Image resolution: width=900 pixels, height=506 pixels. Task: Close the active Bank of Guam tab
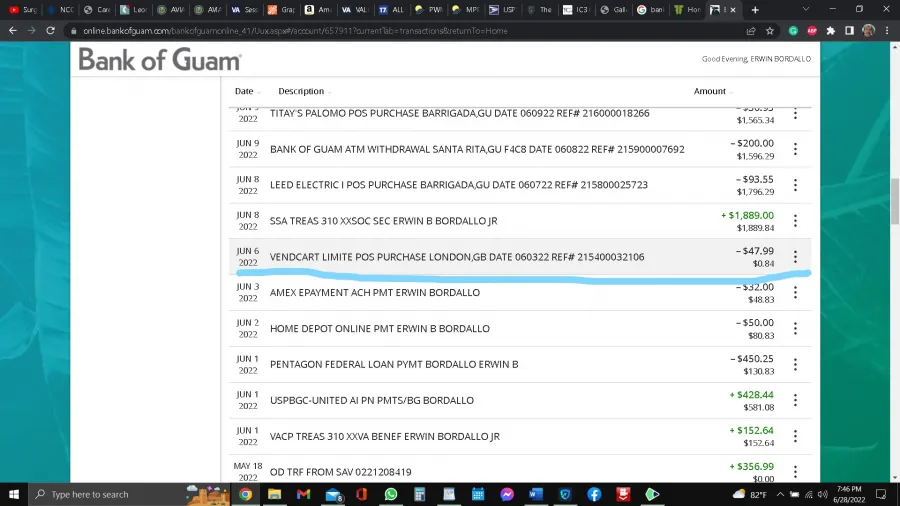[x=733, y=10]
